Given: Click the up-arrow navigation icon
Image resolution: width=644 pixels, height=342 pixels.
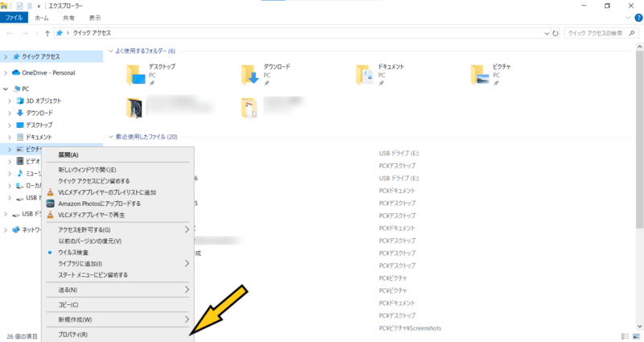Looking at the screenshot, I should (x=46, y=34).
